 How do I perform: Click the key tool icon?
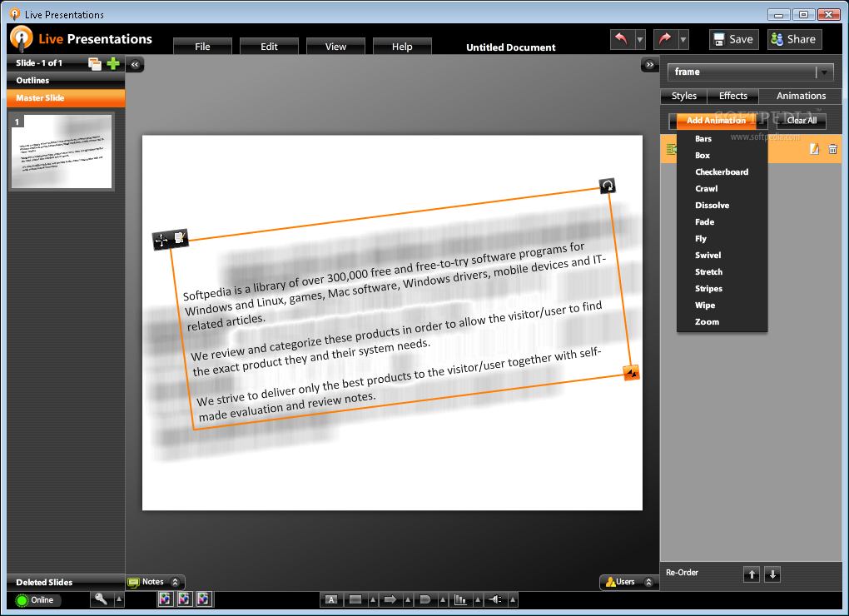[x=101, y=599]
